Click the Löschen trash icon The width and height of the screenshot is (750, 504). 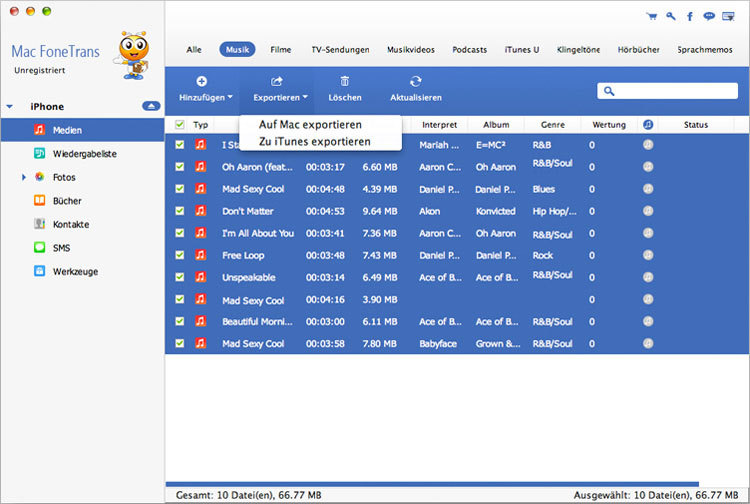coord(344,81)
